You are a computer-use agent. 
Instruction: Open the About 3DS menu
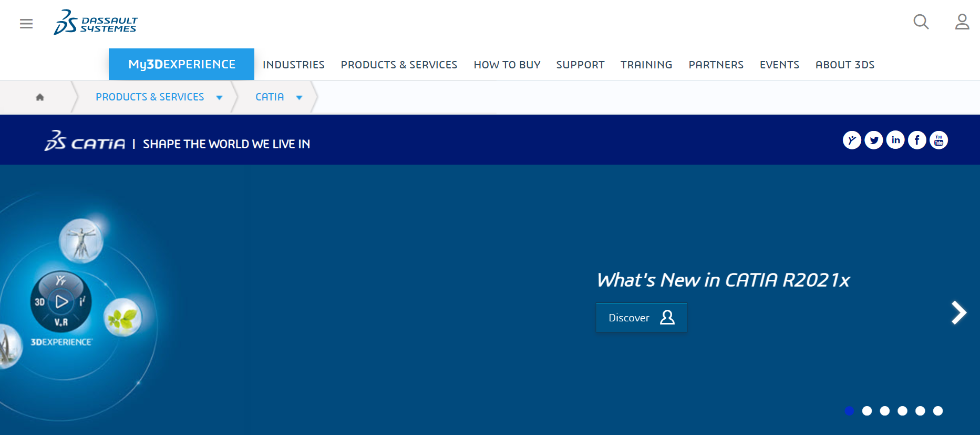845,65
